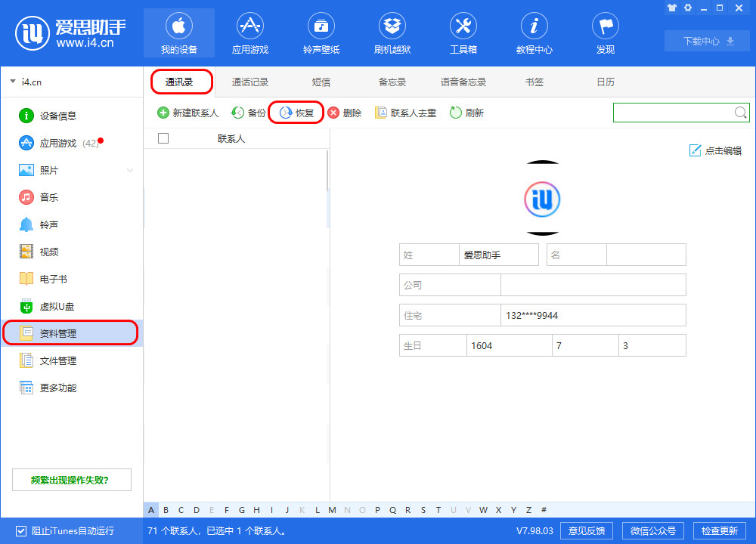The width and height of the screenshot is (756, 544).
Task: Click the 刷新 refresh icon
Action: tap(456, 113)
